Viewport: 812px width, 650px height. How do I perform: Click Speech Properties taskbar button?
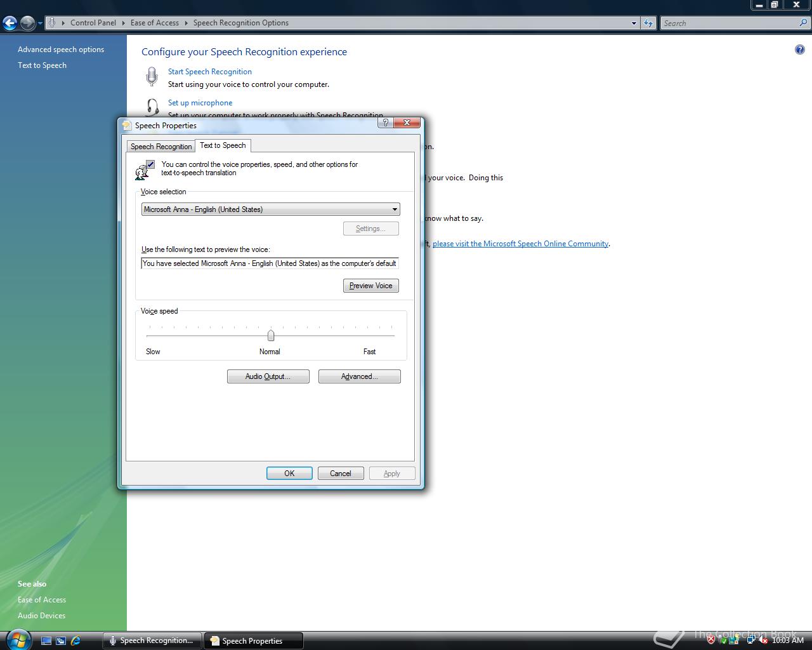pyautogui.click(x=253, y=640)
